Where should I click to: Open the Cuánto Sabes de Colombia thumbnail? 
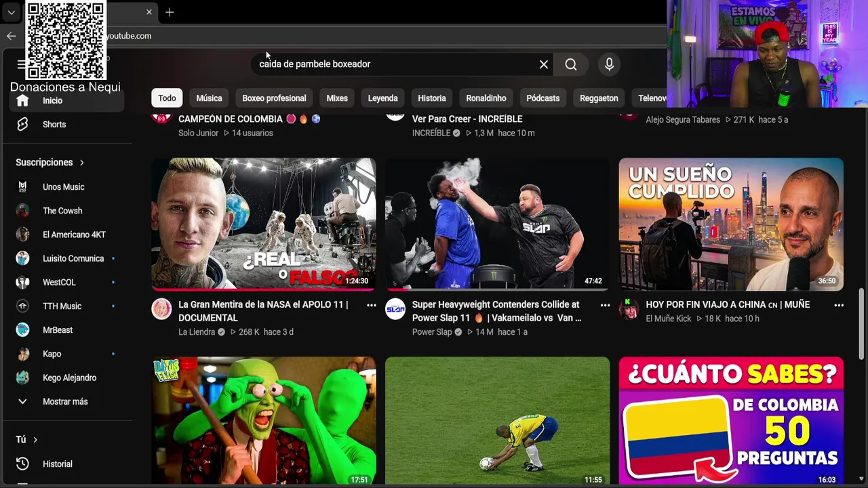731,421
